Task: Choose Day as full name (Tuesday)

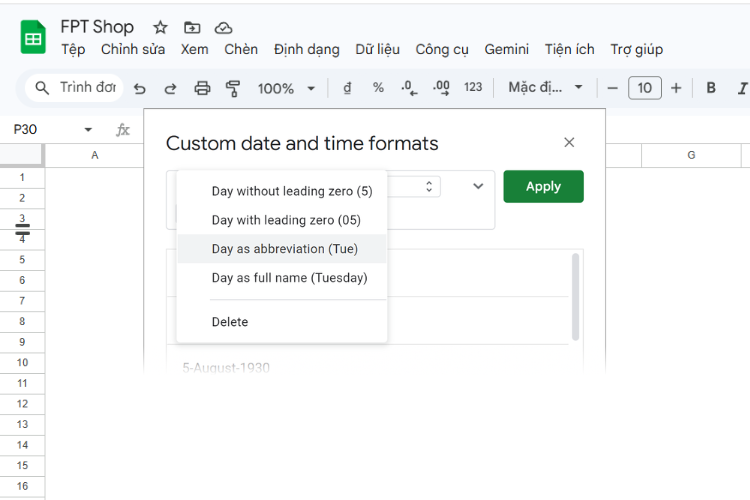Action: click(282, 278)
